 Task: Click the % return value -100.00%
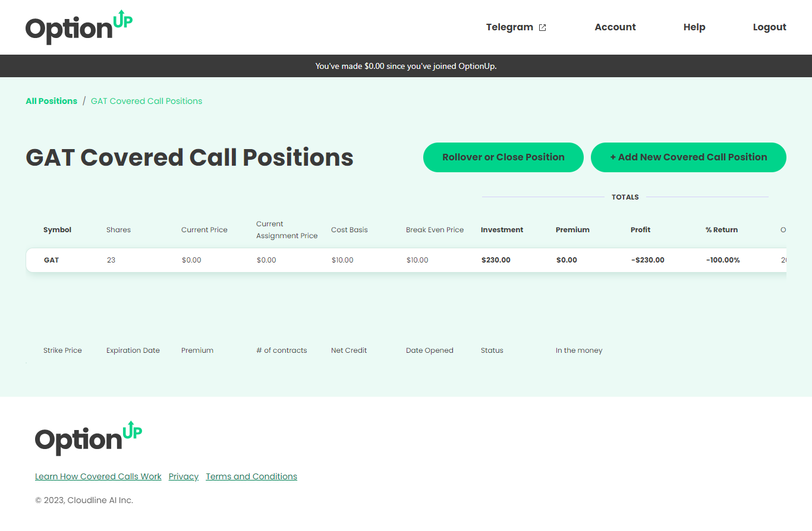(723, 260)
